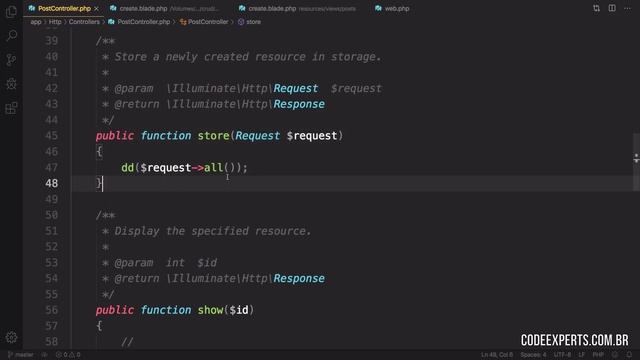640x360 pixels.
Task: Click the Response class on line 54
Action: coord(299,279)
